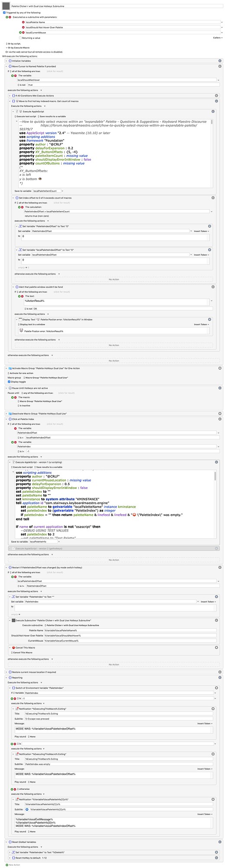Open gear menu for Deactivate Macro Group action
This screenshot has width=225, height=868.
point(220,413)
